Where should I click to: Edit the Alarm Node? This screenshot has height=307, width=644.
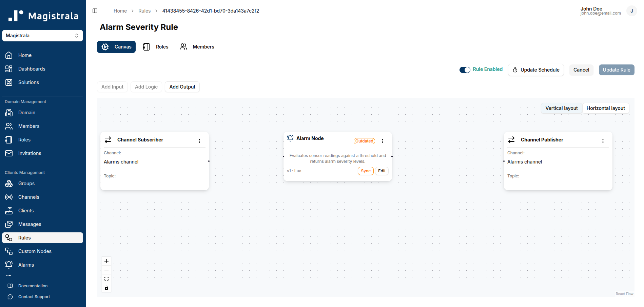pyautogui.click(x=382, y=171)
